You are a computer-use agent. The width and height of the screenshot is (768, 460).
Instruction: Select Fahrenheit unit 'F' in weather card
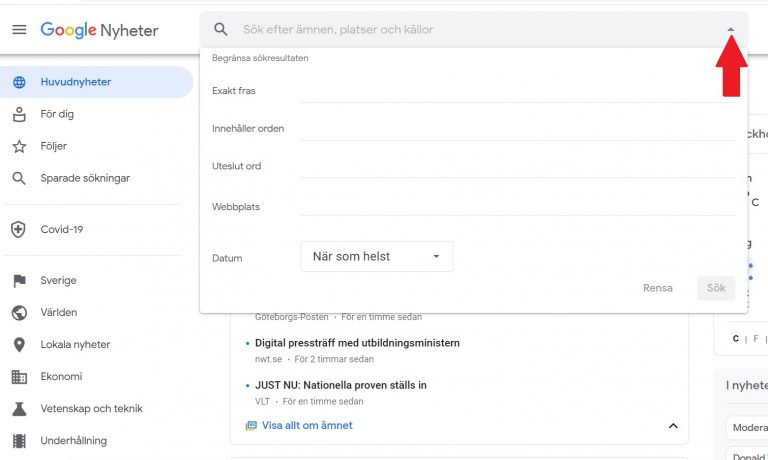pos(756,339)
